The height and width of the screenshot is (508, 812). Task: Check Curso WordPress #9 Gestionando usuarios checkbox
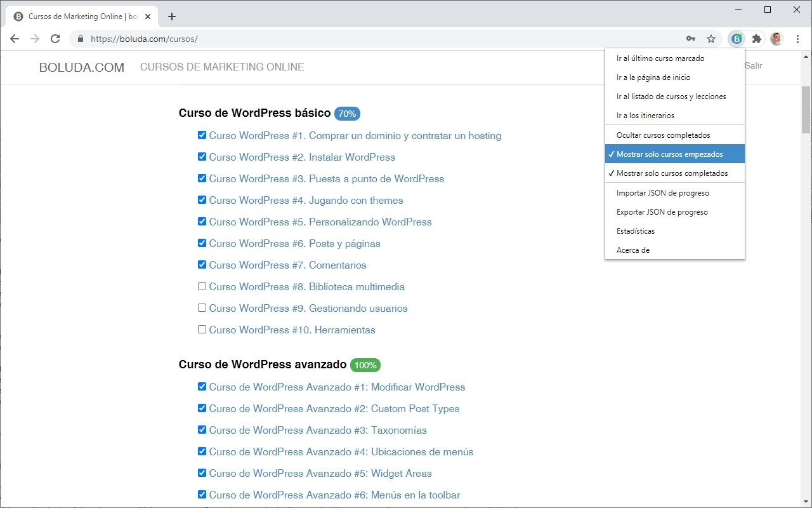point(202,307)
